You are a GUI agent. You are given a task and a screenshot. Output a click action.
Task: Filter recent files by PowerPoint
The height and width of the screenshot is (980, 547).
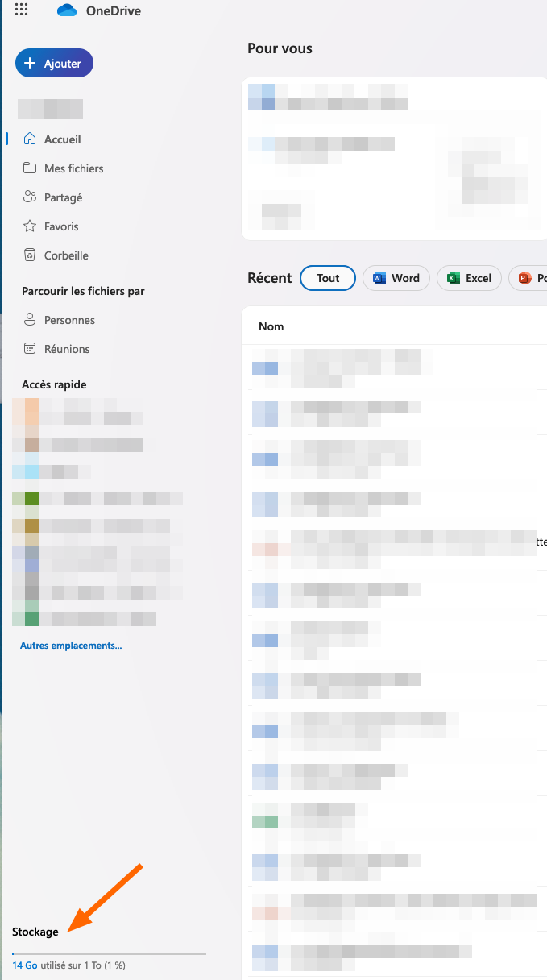[x=530, y=278]
